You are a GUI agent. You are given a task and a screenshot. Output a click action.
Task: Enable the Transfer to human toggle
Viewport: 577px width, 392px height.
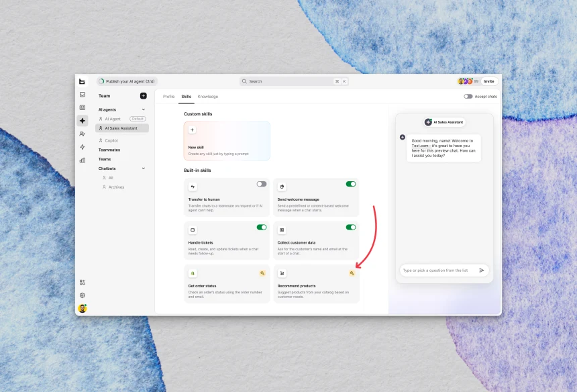click(x=262, y=184)
